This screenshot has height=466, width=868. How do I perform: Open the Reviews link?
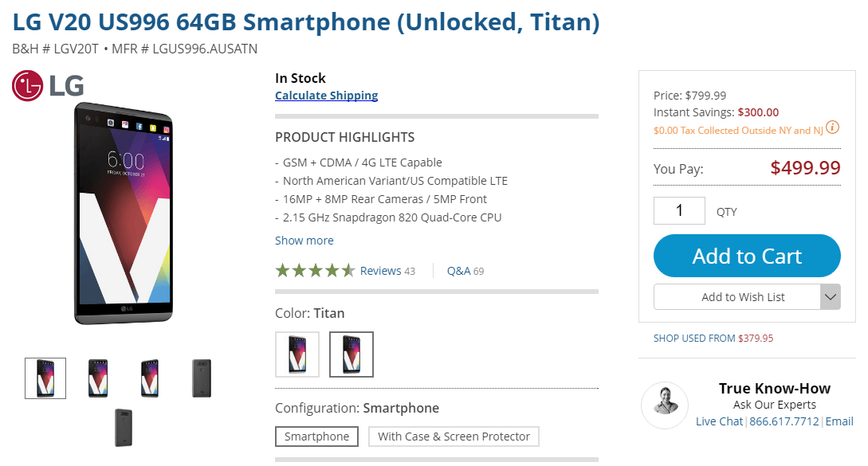(380, 271)
